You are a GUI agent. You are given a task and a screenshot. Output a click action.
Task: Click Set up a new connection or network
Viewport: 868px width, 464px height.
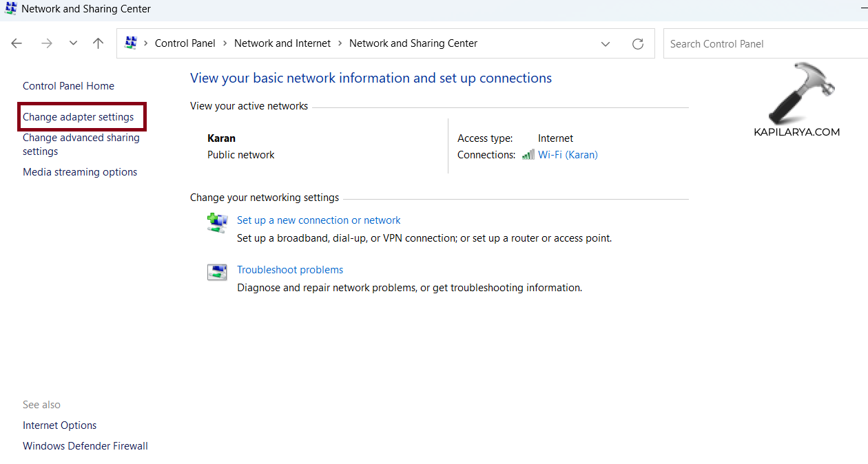318,220
